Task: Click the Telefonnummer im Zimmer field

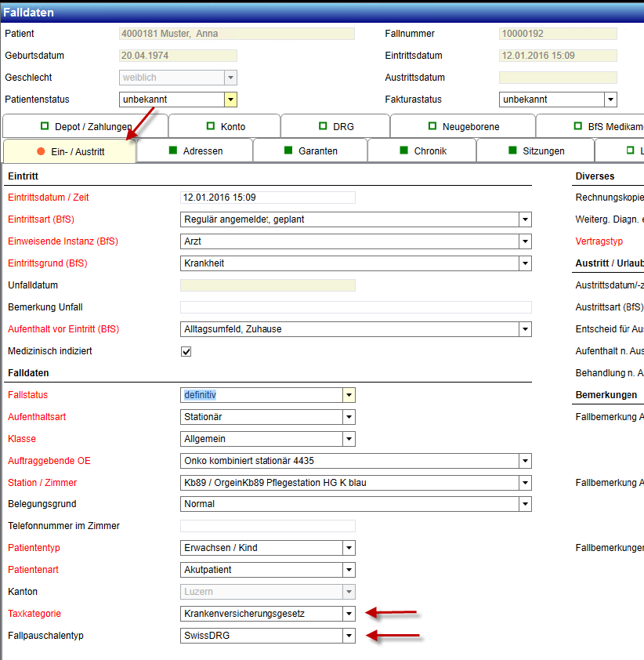Action: click(267, 526)
